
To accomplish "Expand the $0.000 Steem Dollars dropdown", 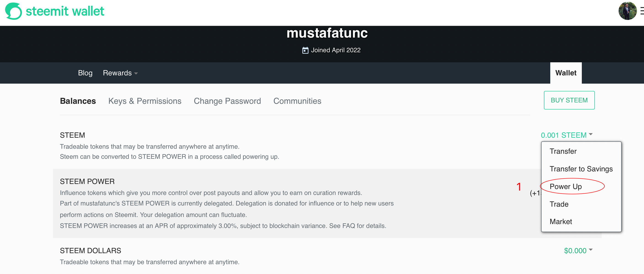I will coord(578,250).
